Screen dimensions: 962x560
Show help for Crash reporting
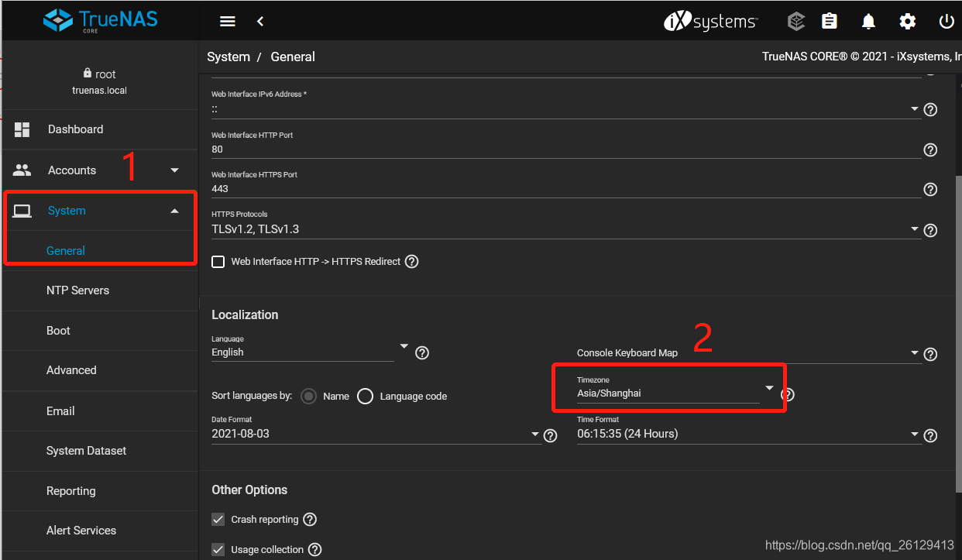(x=310, y=520)
